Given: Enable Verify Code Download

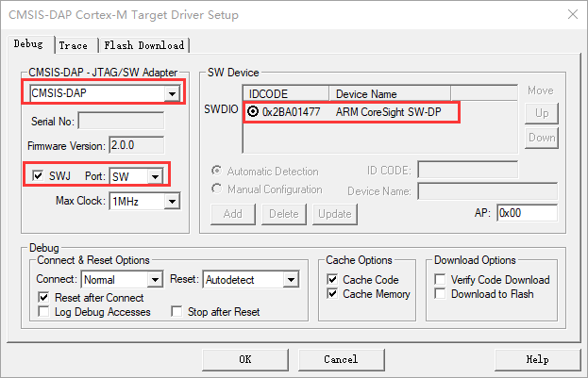Looking at the screenshot, I should [x=441, y=280].
